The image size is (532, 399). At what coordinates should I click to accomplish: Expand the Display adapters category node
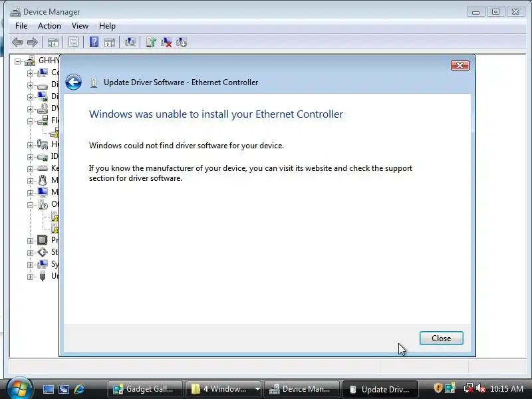[x=30, y=97]
